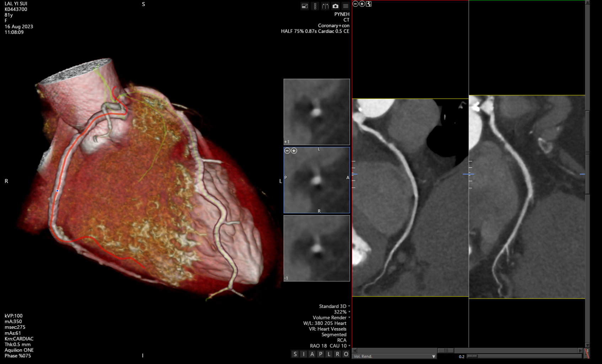Click the viewport layout icon
This screenshot has height=364, width=602.
coord(305,6)
